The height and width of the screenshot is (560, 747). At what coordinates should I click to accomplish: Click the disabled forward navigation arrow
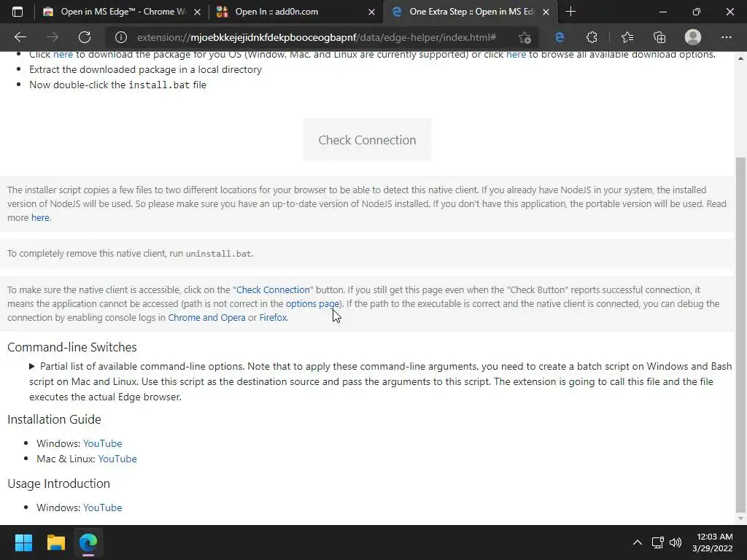coord(53,37)
